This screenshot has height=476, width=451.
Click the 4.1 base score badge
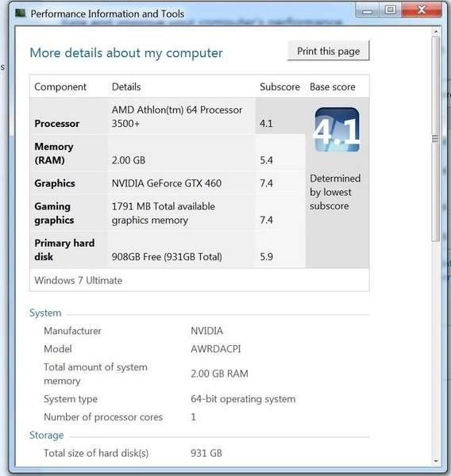tap(337, 129)
